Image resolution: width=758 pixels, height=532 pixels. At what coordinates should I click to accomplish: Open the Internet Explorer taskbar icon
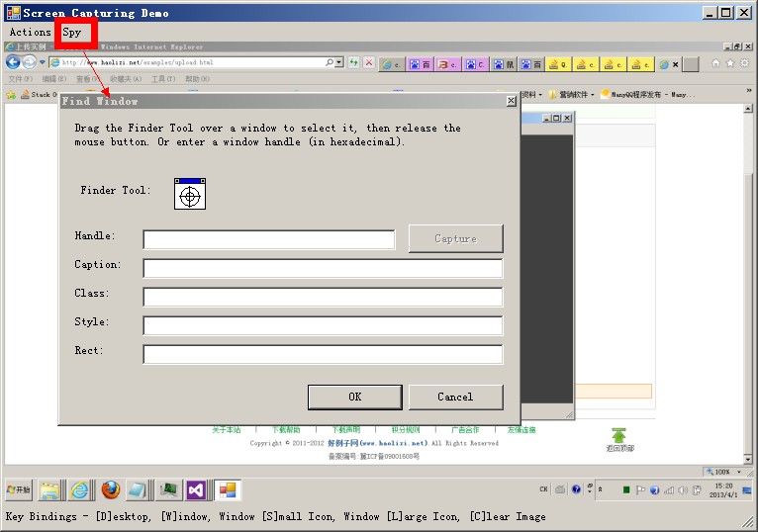[79, 489]
